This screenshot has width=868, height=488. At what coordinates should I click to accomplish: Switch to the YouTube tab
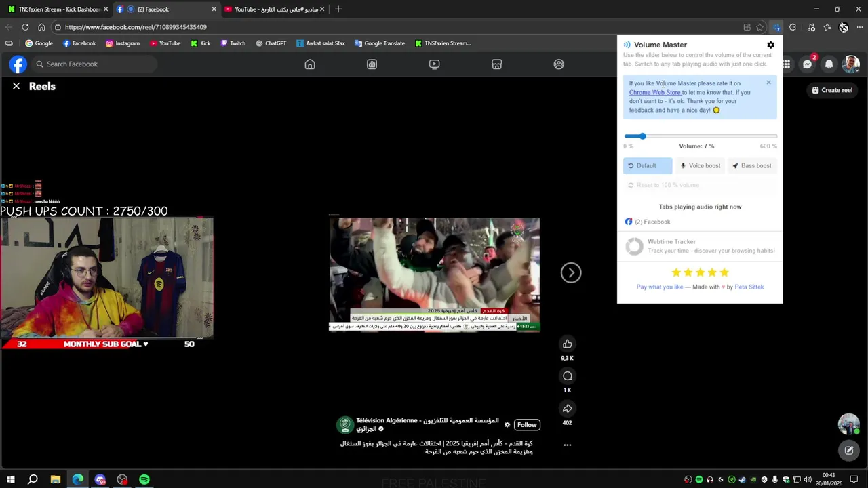pyautogui.click(x=275, y=9)
